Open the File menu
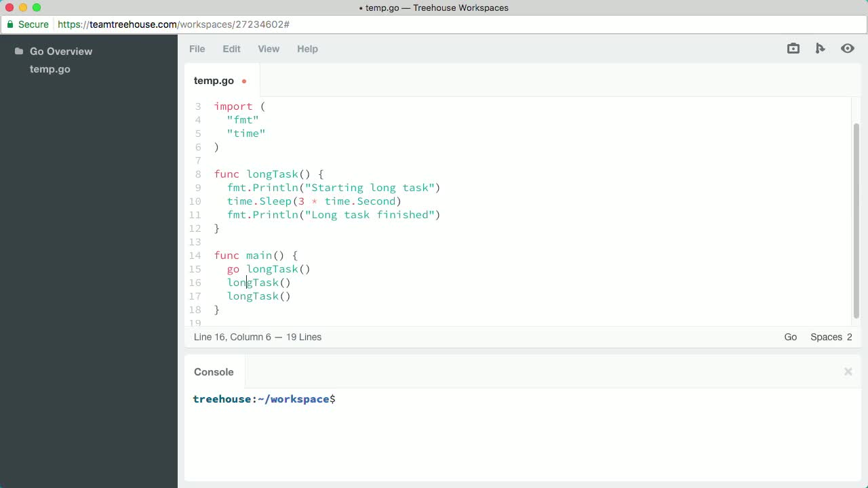 [x=197, y=49]
